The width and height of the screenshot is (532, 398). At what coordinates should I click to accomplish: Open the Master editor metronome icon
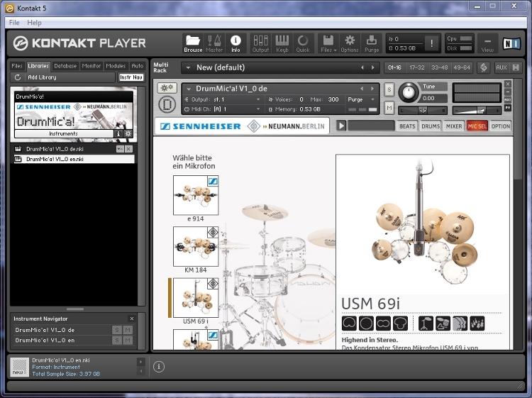tap(214, 43)
